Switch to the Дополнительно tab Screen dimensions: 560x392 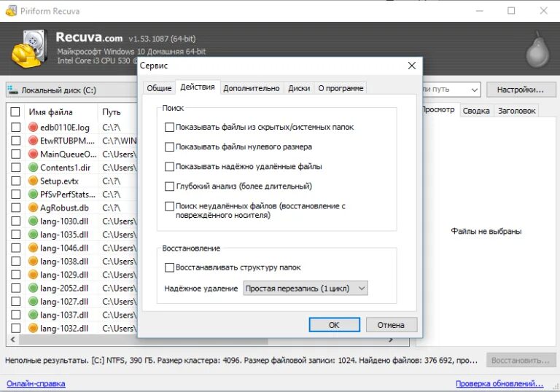click(252, 88)
